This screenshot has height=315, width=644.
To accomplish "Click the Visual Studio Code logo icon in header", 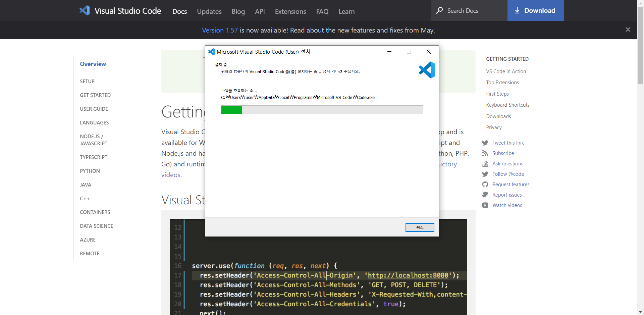I will tap(85, 10).
